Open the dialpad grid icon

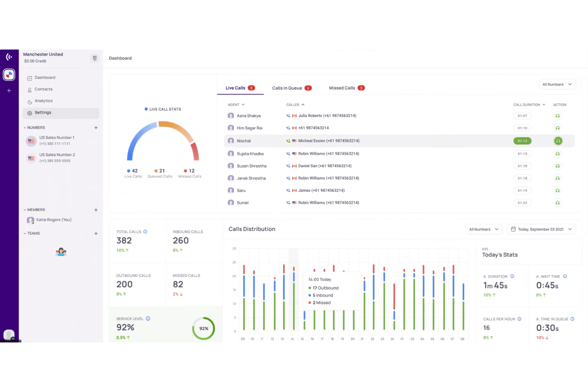(x=95, y=58)
